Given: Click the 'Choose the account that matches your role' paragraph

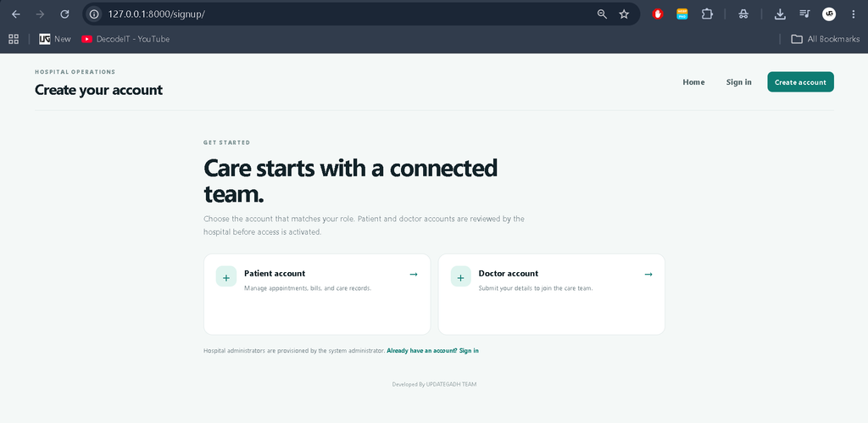Looking at the screenshot, I should click(364, 225).
